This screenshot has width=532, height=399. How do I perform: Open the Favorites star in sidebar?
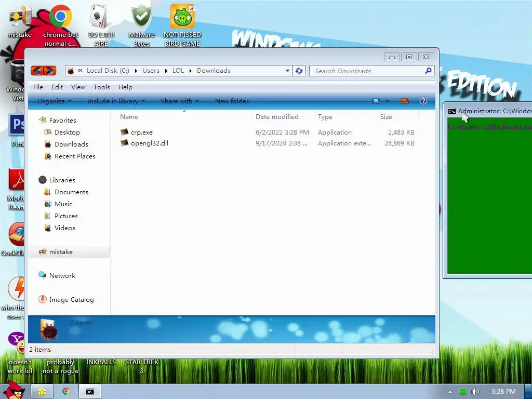pos(43,120)
